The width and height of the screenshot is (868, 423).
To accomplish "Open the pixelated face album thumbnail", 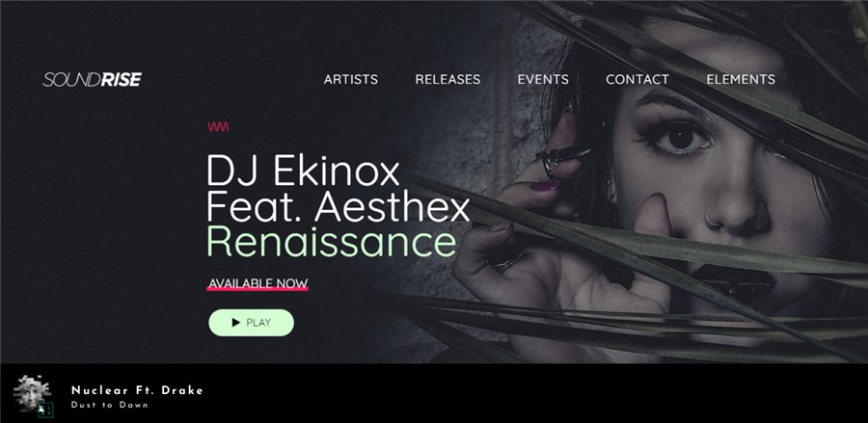I will (x=32, y=393).
